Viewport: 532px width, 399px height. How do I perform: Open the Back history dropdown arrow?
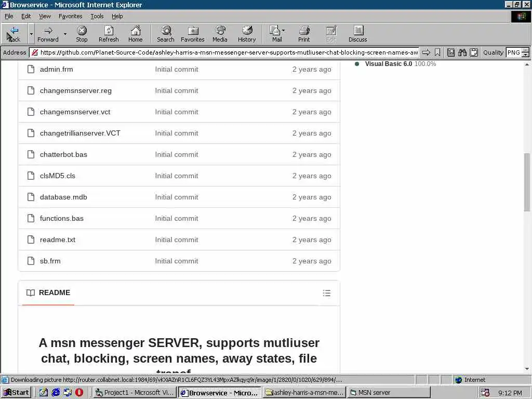click(31, 34)
